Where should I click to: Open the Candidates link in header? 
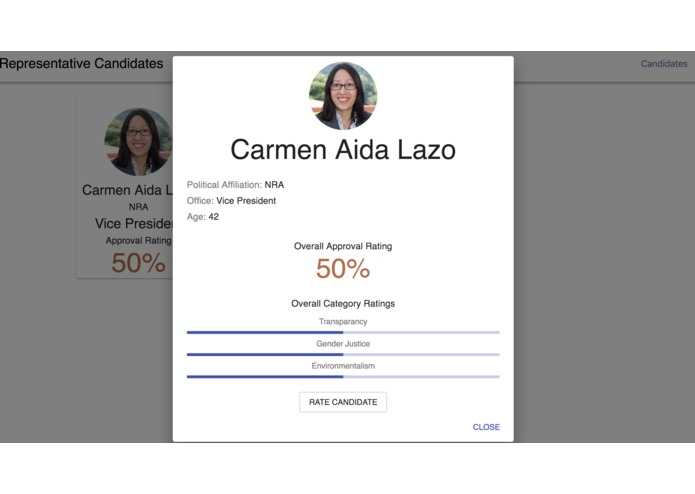664,64
